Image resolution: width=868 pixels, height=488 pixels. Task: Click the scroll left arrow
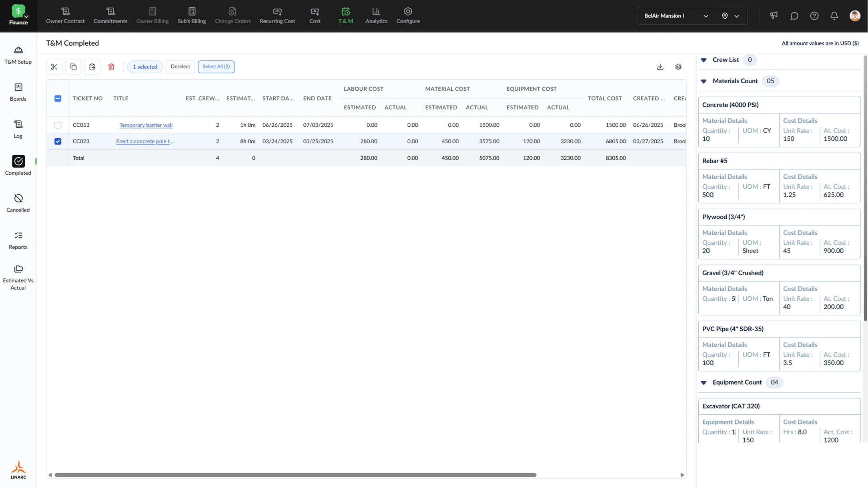(50, 475)
